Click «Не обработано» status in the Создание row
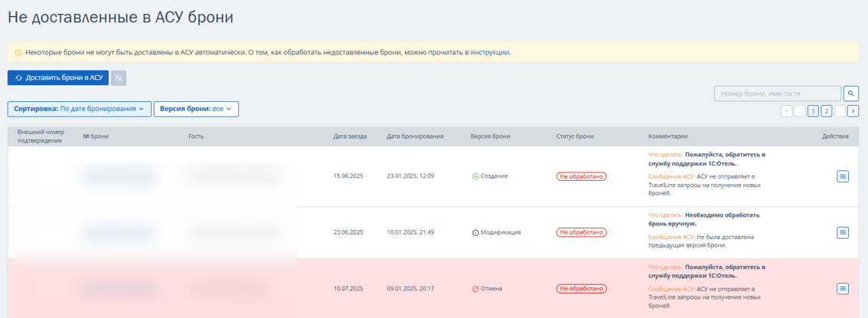The width and height of the screenshot is (868, 318). 581,176
